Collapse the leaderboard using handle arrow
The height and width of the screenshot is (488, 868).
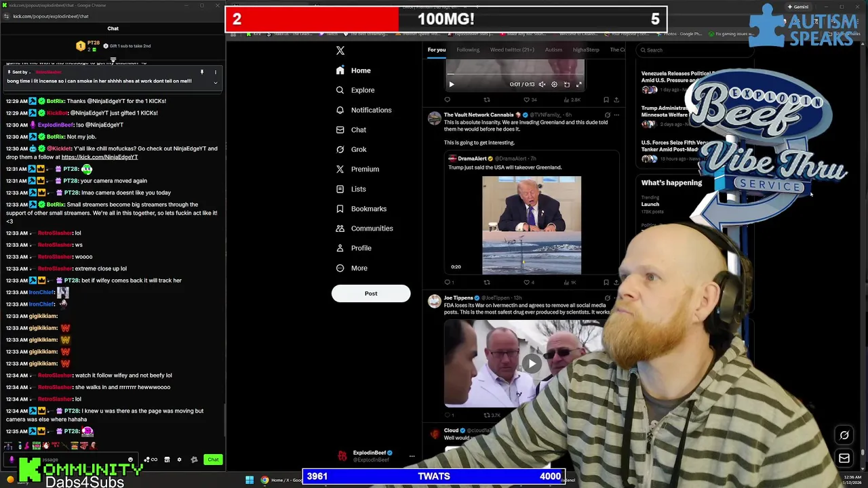[x=113, y=60]
